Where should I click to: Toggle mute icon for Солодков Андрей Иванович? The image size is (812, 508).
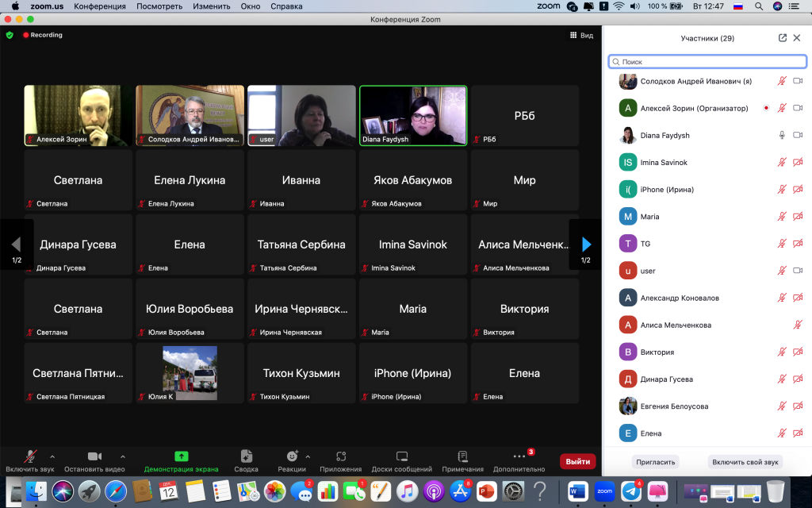782,81
